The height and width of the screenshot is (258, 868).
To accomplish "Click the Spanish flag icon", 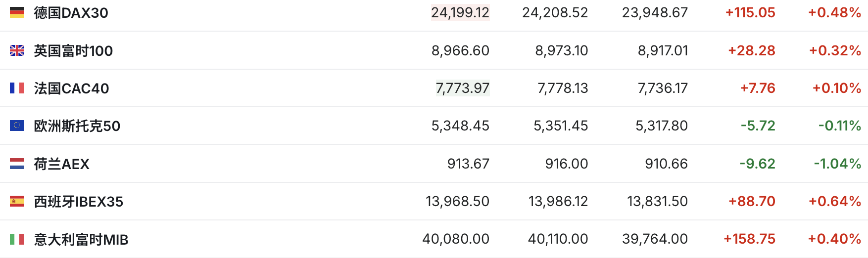I will [x=17, y=201].
